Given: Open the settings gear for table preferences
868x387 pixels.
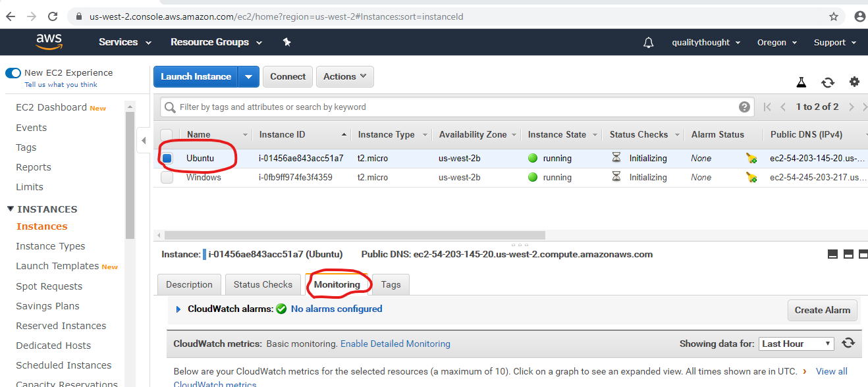Looking at the screenshot, I should click(854, 82).
